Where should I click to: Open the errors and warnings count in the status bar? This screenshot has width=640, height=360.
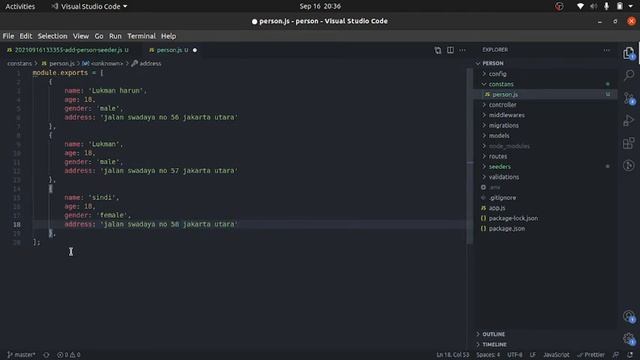69,355
